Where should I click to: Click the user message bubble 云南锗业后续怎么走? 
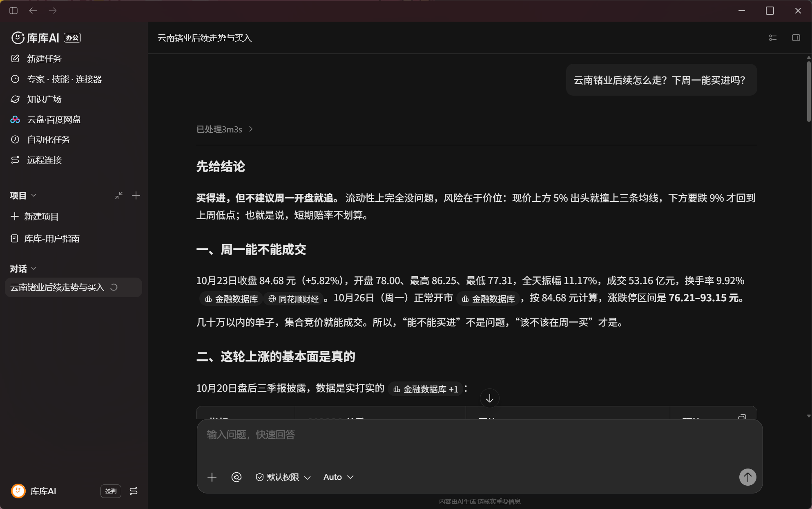pyautogui.click(x=661, y=80)
